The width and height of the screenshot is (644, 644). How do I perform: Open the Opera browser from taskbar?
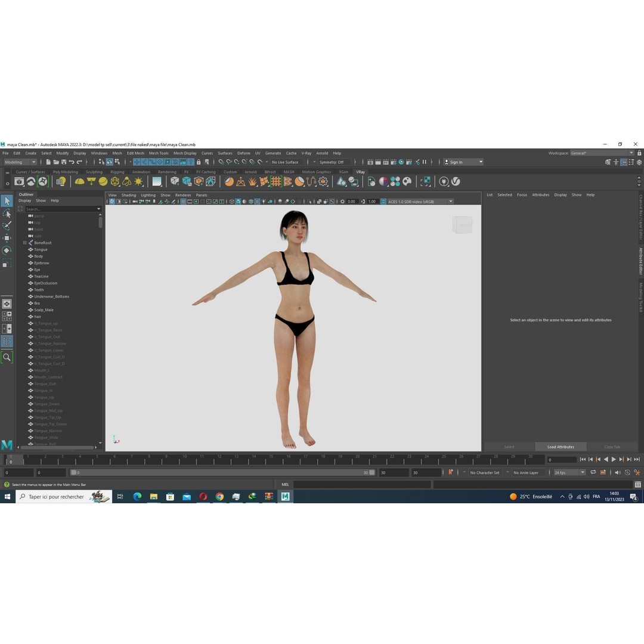coord(203,497)
